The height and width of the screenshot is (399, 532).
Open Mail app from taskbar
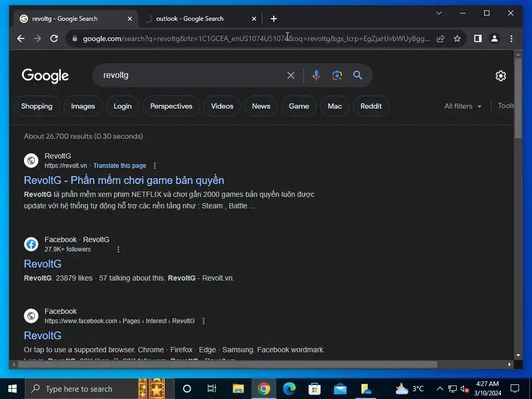[340, 389]
